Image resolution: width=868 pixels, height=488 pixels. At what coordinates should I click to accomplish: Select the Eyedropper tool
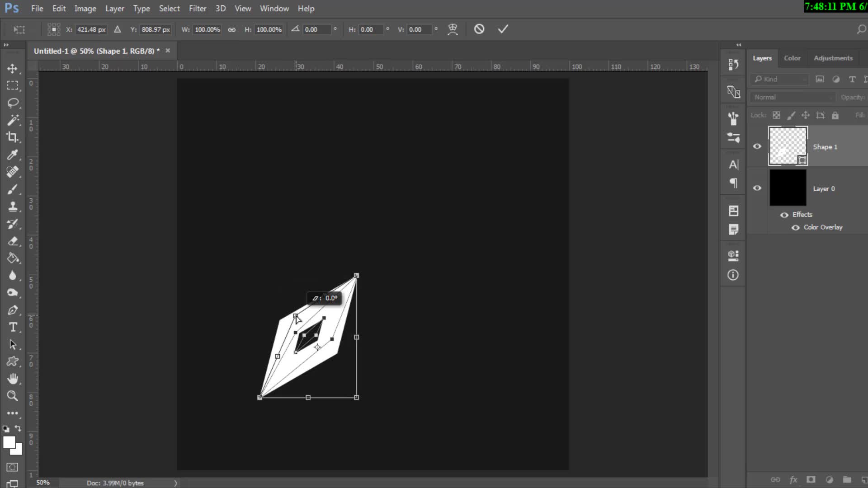[x=12, y=155]
